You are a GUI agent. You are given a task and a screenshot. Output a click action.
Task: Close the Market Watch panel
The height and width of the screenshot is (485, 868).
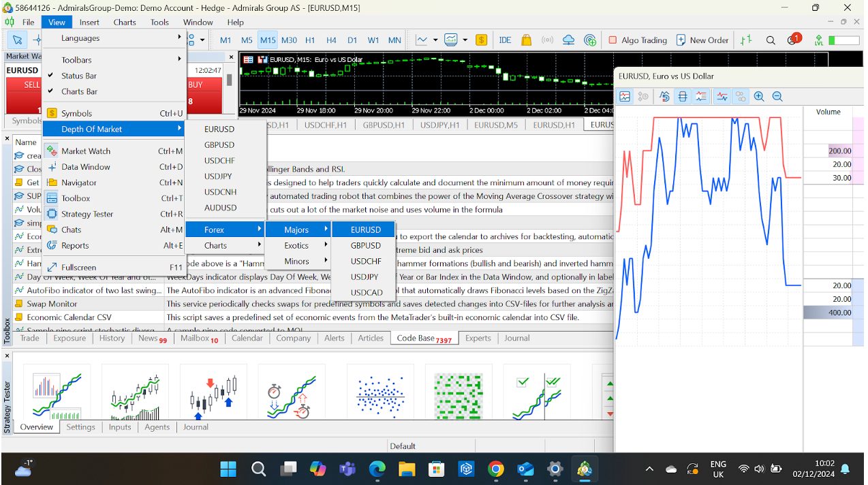(x=231, y=57)
